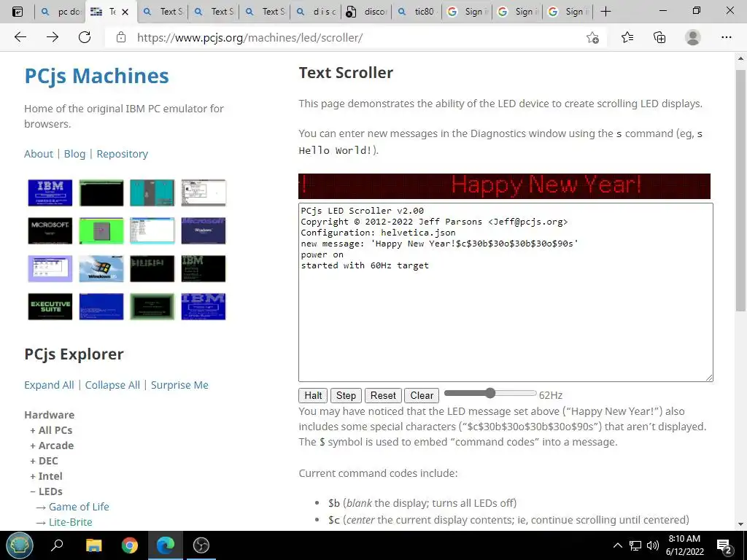Open the Collections panel
This screenshot has height=560, width=747.
(659, 37)
